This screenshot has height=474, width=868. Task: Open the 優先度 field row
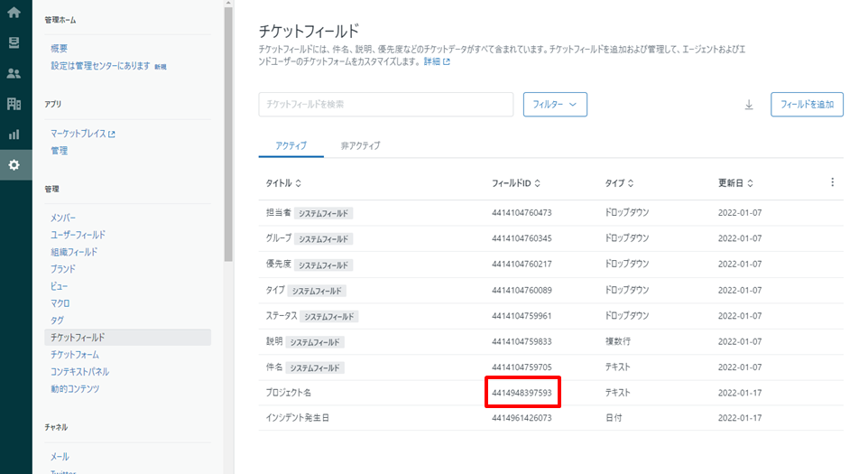pyautogui.click(x=550, y=265)
